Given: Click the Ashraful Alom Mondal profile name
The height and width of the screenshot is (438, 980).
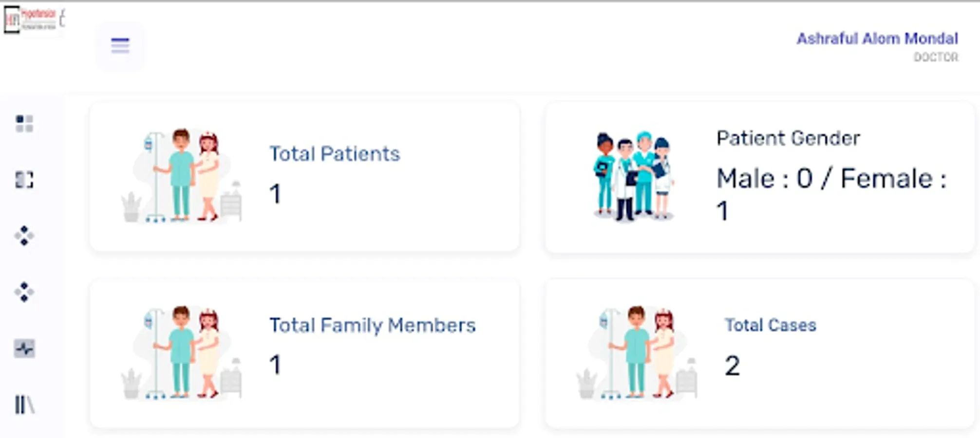Looking at the screenshot, I should click(877, 38).
